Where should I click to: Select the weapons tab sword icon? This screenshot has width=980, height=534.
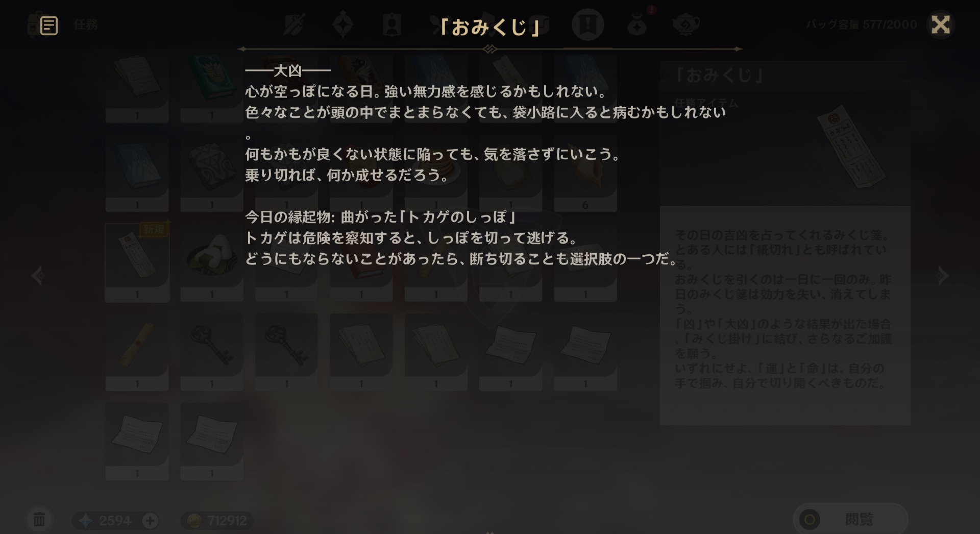pyautogui.click(x=295, y=25)
